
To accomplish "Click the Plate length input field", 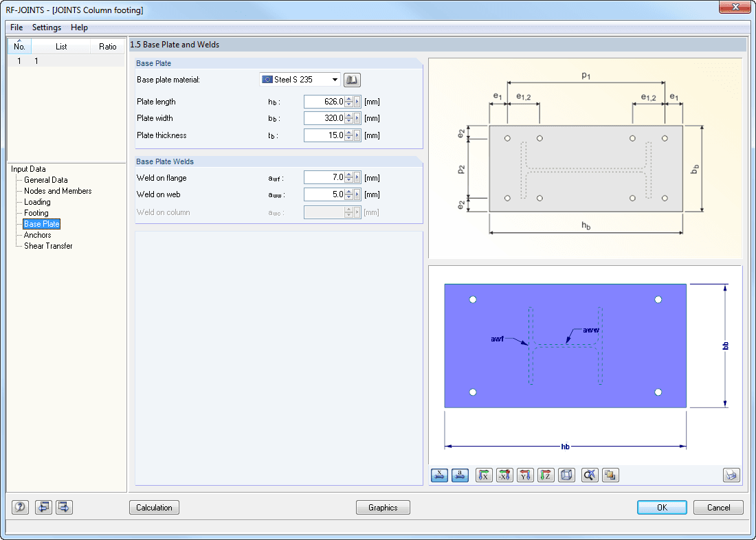I will (324, 102).
